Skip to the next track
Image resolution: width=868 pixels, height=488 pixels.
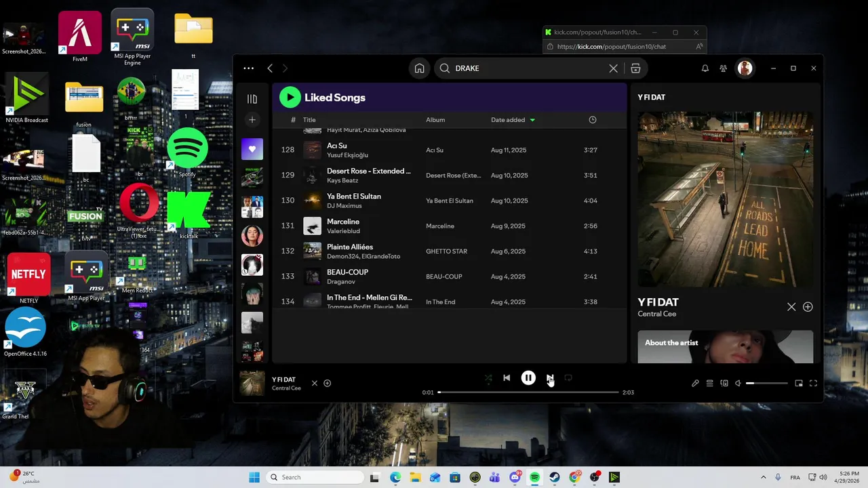[550, 378]
